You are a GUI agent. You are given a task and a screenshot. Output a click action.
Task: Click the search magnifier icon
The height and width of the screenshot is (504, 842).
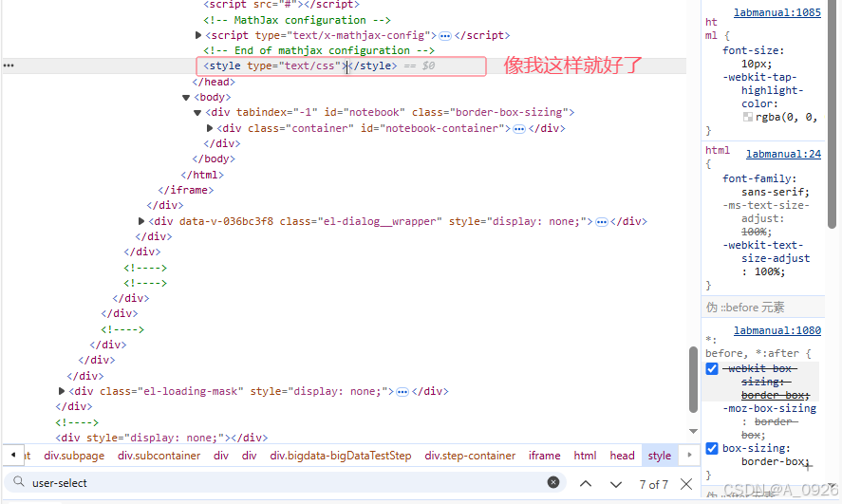coord(19,481)
